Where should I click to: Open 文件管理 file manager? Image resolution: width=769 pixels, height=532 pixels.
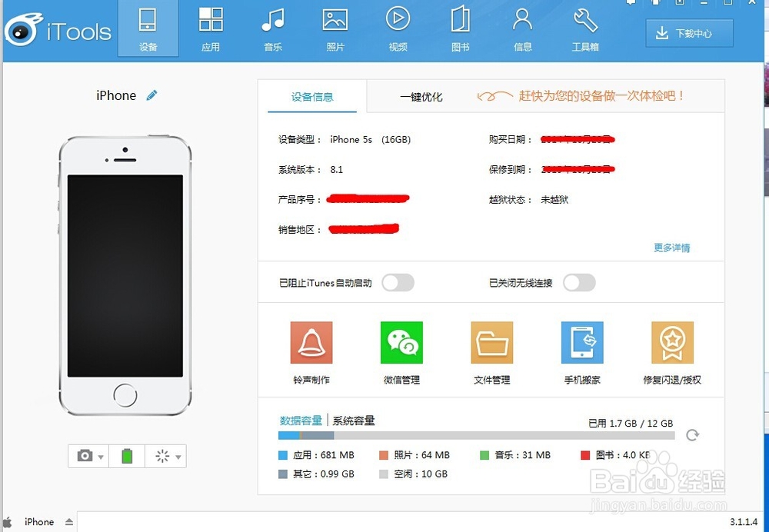[492, 353]
